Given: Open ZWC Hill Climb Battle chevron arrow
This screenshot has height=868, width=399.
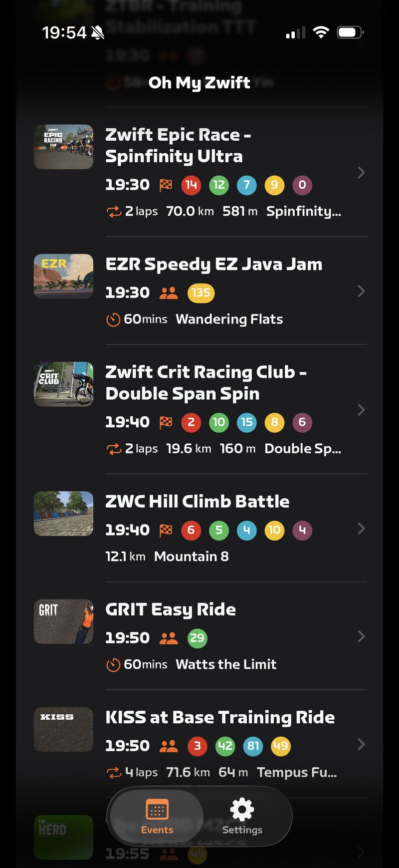Looking at the screenshot, I should click(x=361, y=529).
